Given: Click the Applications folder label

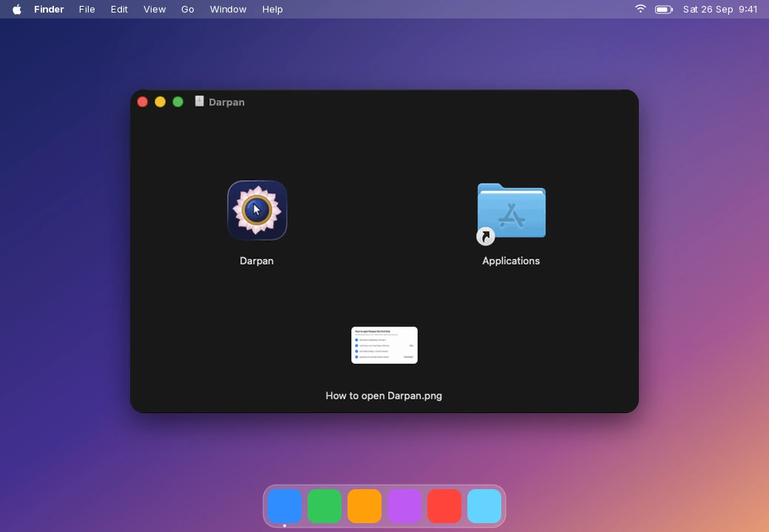Looking at the screenshot, I should 510,261.
